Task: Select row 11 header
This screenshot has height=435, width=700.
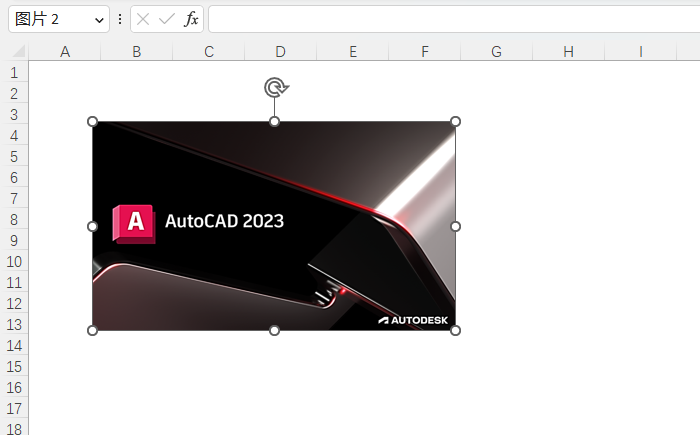Action: pyautogui.click(x=14, y=282)
